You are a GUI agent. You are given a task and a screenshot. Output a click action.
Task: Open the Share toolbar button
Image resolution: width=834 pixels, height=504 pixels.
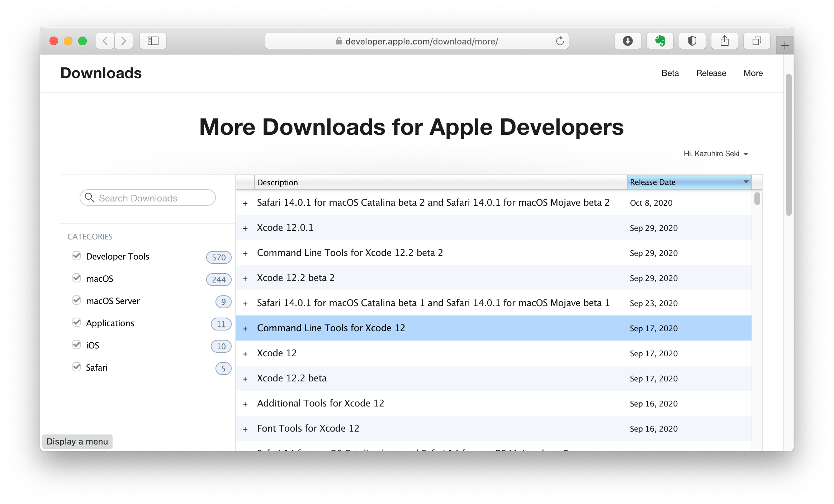(724, 41)
